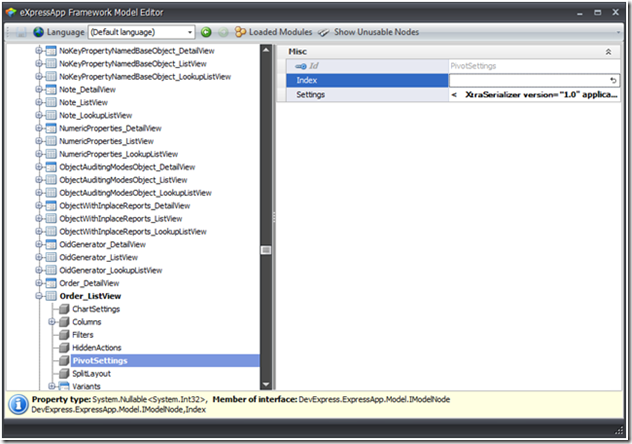Image resolution: width=632 pixels, height=444 pixels.
Task: Maximize the Model Editor window
Action: pyautogui.click(x=598, y=13)
